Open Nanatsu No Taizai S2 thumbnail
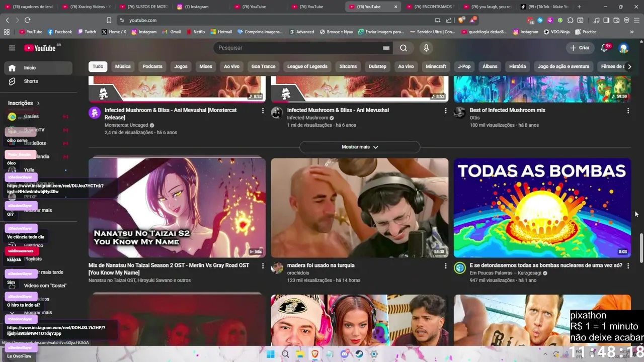This screenshot has width=644, height=362. point(177,208)
